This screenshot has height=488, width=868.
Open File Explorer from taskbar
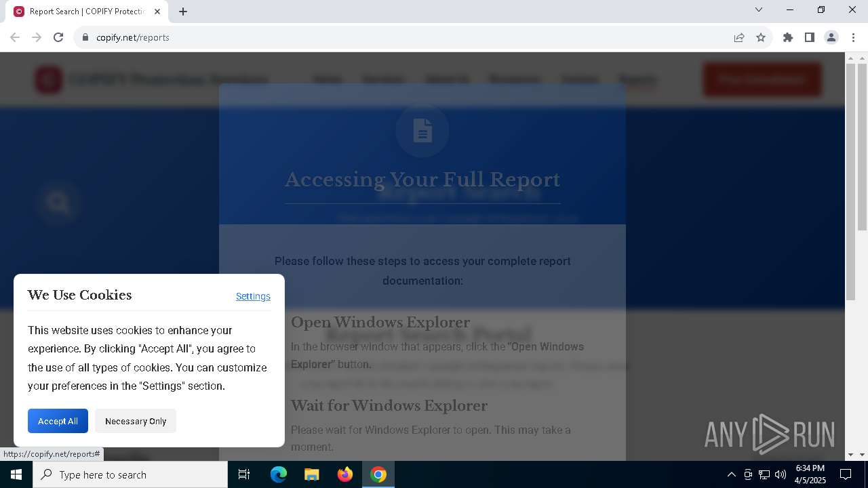point(312,474)
